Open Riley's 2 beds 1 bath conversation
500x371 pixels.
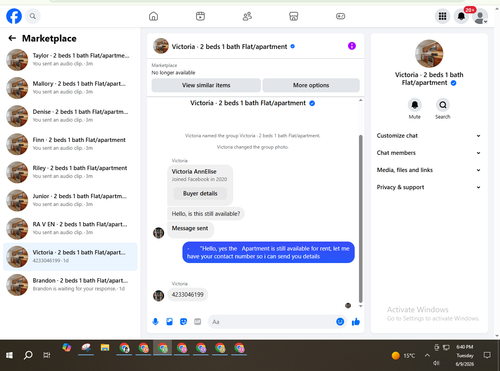tap(70, 172)
